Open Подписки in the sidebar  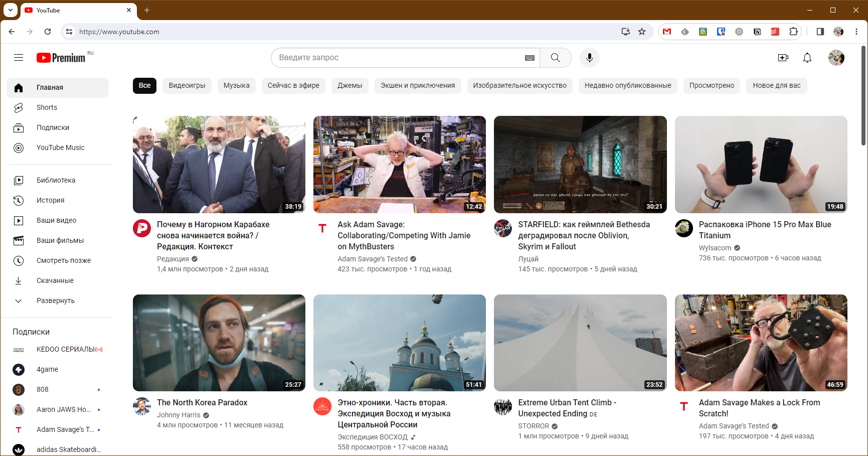pos(58,127)
